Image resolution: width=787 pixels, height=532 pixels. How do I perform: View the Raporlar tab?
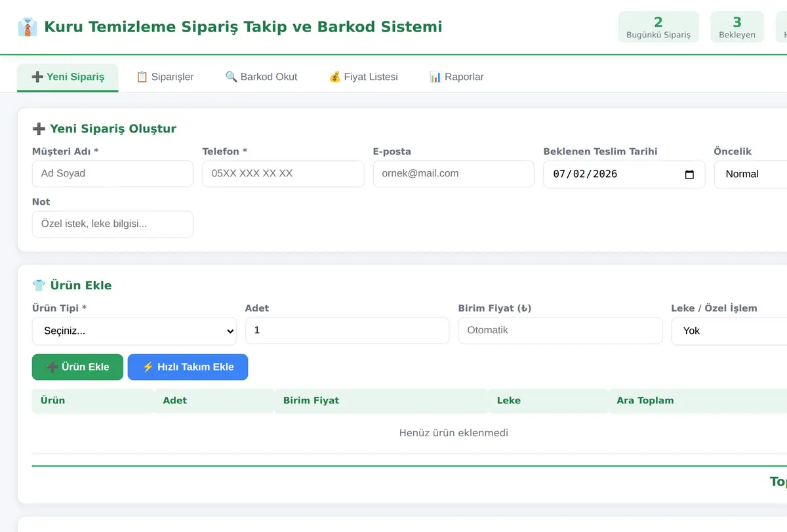pyautogui.click(x=456, y=77)
